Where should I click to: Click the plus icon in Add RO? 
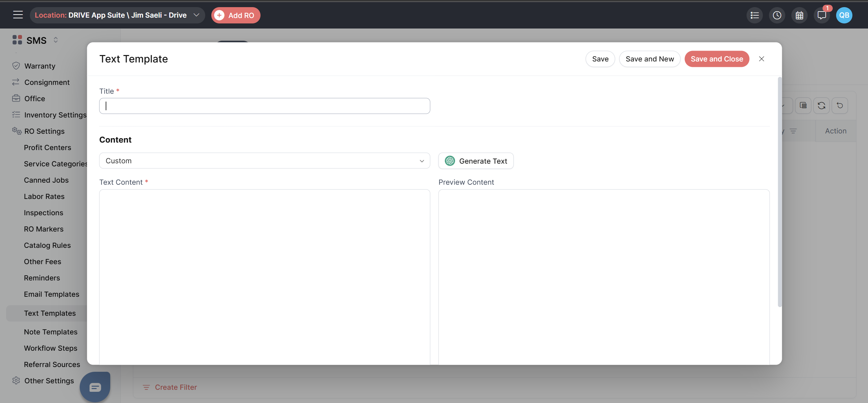tap(219, 15)
